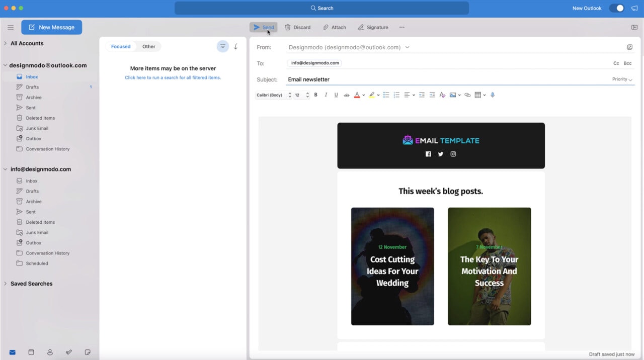Click the link to search all filtered items

pyautogui.click(x=173, y=77)
